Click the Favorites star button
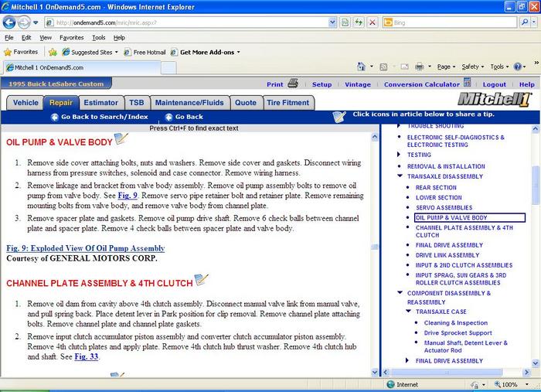 pyautogui.click(x=21, y=52)
